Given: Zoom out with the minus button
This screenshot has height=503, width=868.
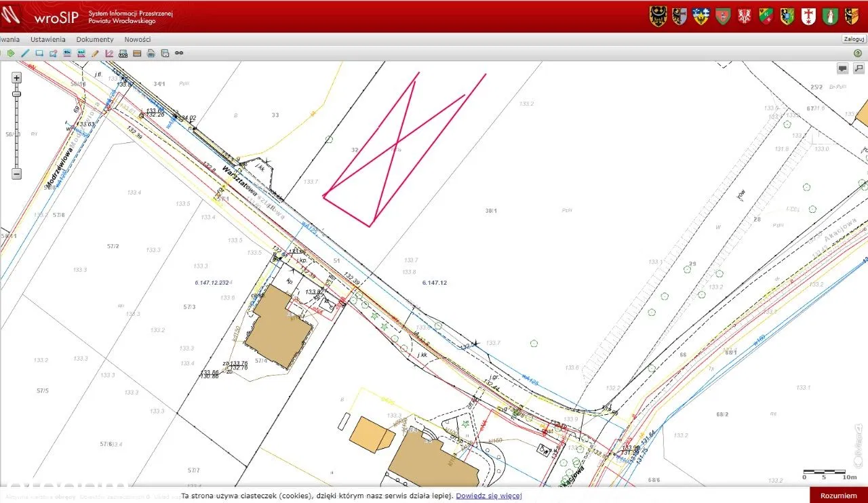Looking at the screenshot, I should click(x=16, y=174).
